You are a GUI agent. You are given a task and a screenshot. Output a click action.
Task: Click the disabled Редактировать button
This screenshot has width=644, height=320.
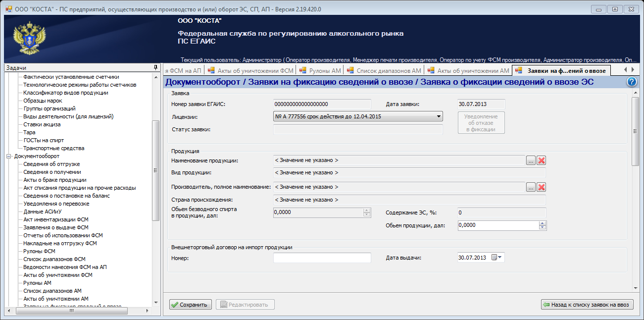[x=245, y=305]
